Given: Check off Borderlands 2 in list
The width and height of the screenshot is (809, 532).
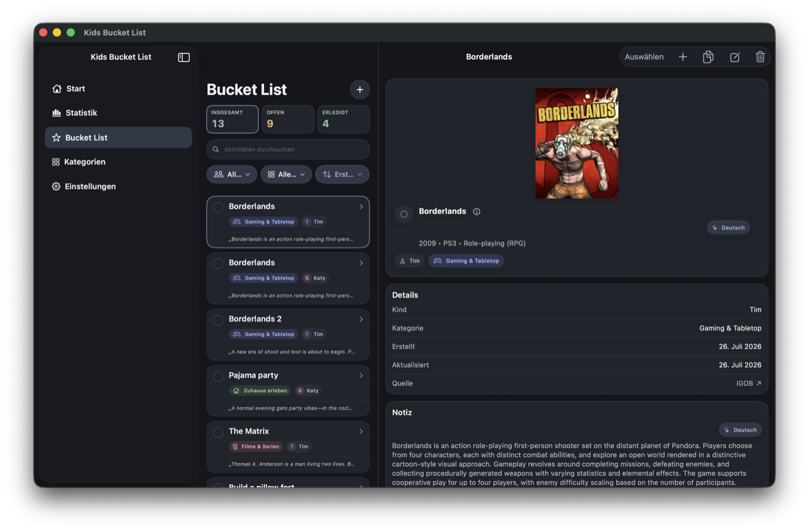Looking at the screenshot, I should (218, 320).
